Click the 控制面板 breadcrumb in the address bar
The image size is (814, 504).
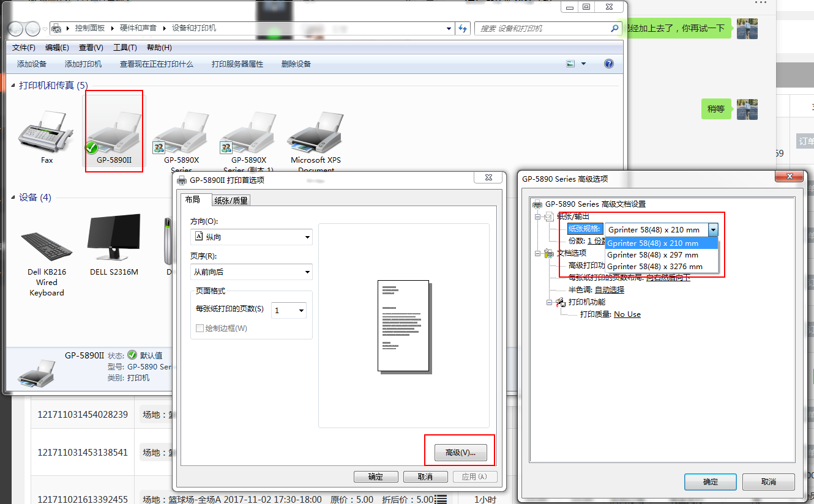(x=90, y=28)
